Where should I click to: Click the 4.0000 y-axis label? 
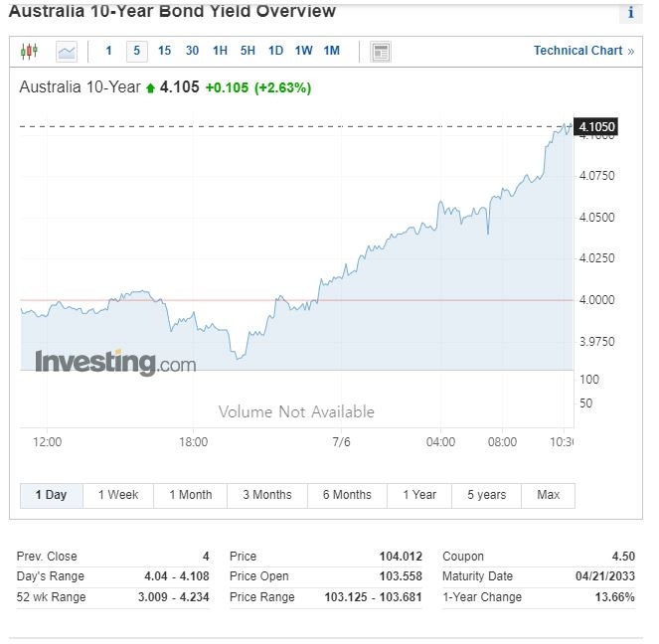click(x=596, y=300)
